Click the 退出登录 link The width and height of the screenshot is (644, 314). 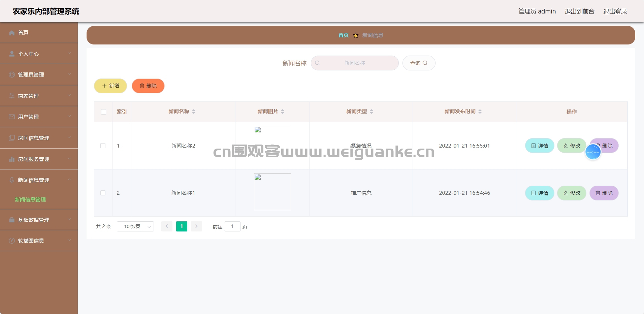tap(615, 11)
